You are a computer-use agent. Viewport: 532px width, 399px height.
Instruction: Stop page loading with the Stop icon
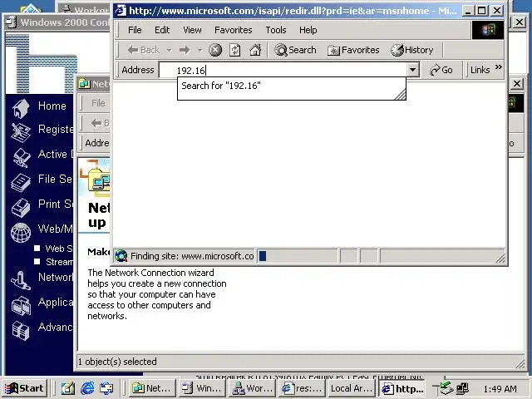[x=215, y=50]
